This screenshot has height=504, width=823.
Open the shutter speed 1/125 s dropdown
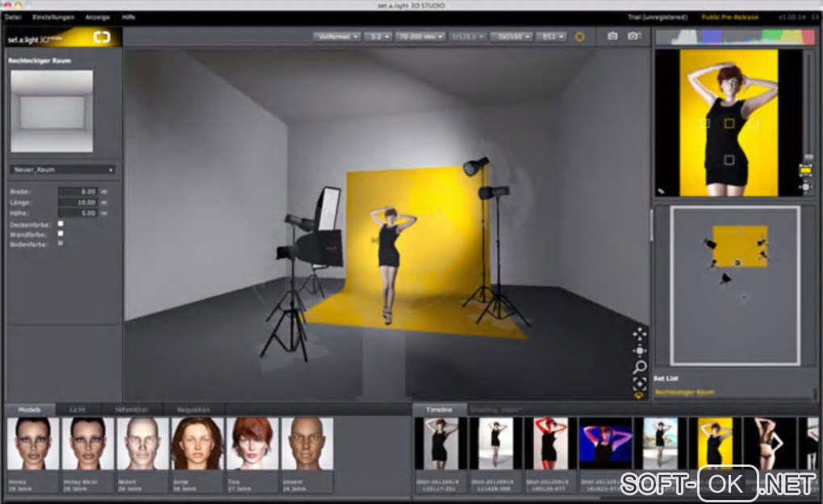467,37
